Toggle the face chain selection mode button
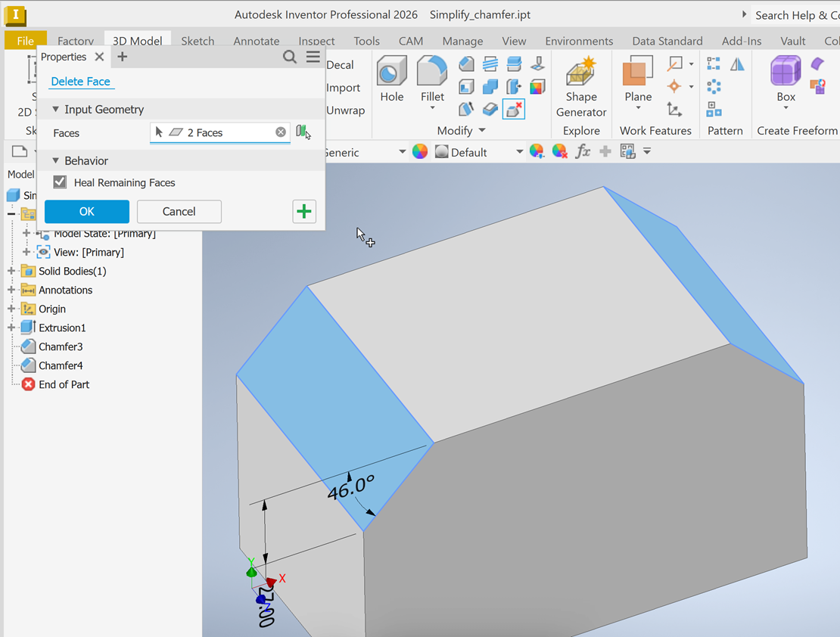 point(303,132)
